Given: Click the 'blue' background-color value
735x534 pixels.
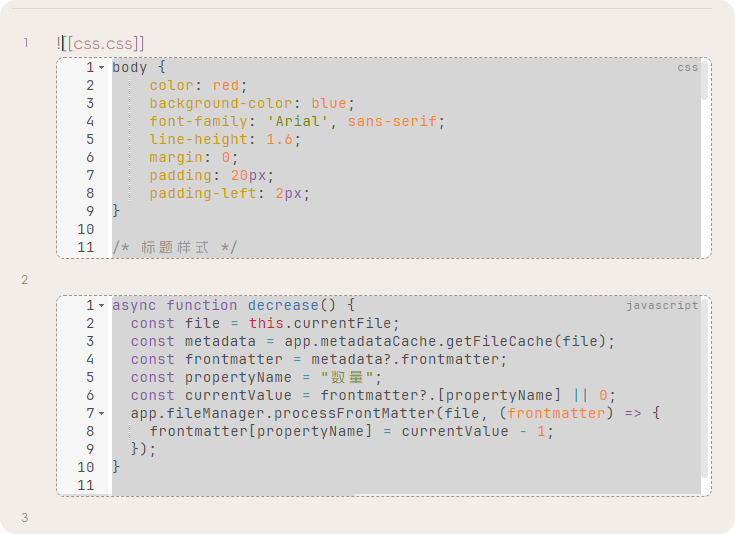Looking at the screenshot, I should click(x=329, y=103).
